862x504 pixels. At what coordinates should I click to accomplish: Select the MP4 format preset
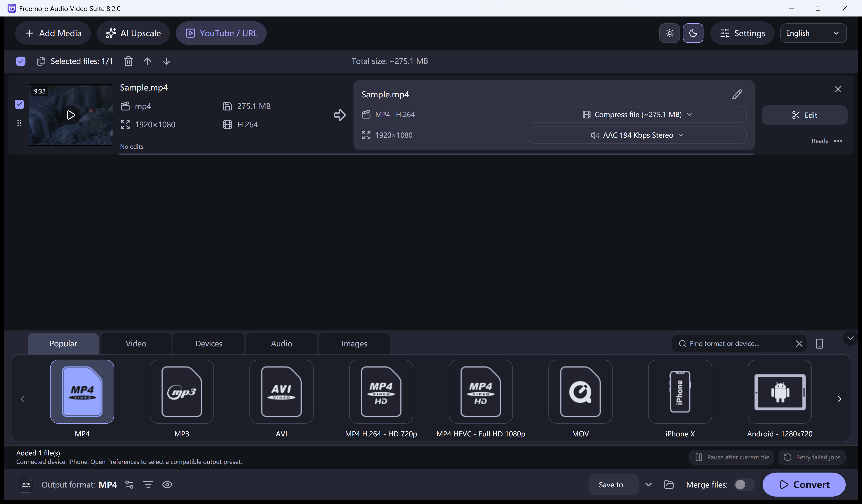click(x=82, y=392)
